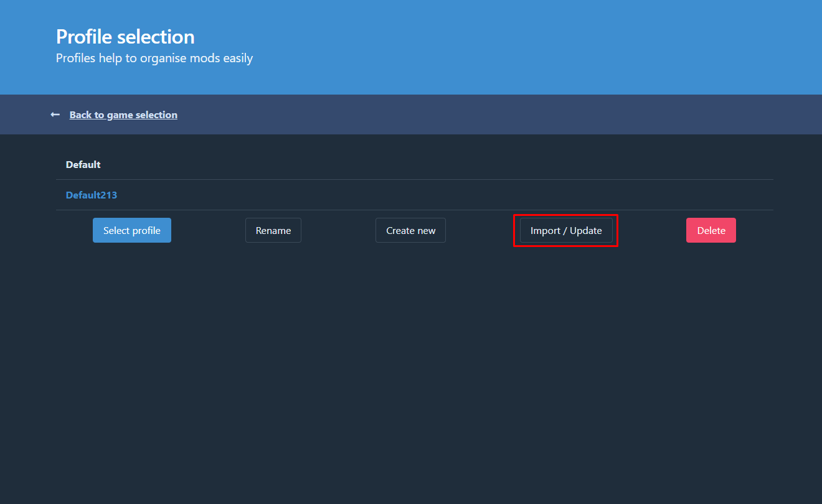Screen dimensions: 822x504
Task: Click the Profile selection heading
Action: tap(125, 37)
